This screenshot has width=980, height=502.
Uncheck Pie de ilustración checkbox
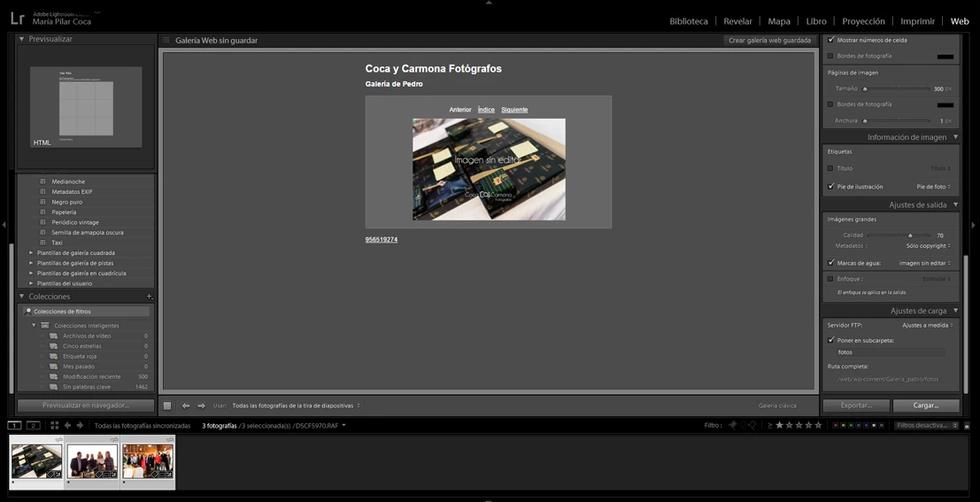(830, 186)
